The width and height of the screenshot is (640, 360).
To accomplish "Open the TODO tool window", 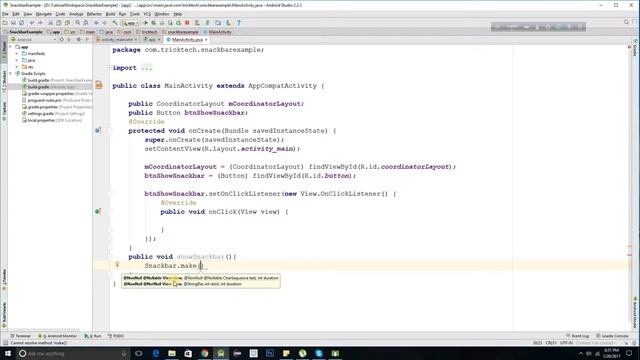I will click(x=116, y=336).
